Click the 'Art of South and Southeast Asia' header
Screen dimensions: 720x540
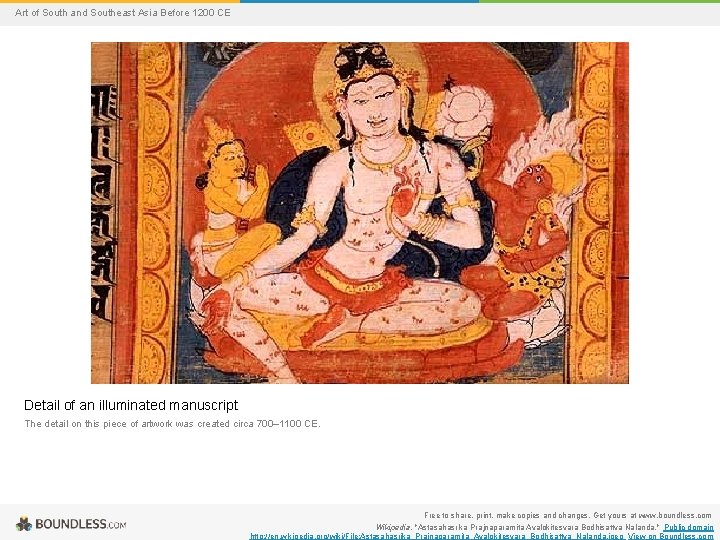tap(123, 13)
